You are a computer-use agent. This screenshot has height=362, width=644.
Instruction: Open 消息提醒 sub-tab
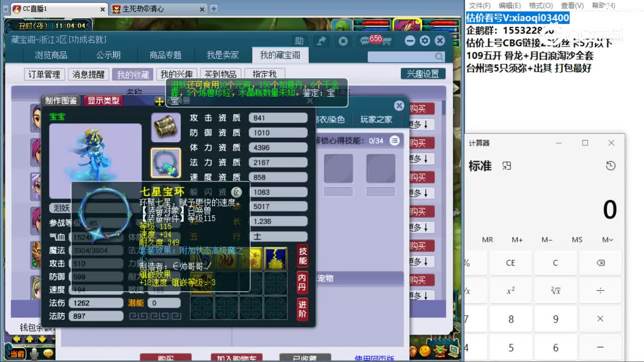[89, 74]
